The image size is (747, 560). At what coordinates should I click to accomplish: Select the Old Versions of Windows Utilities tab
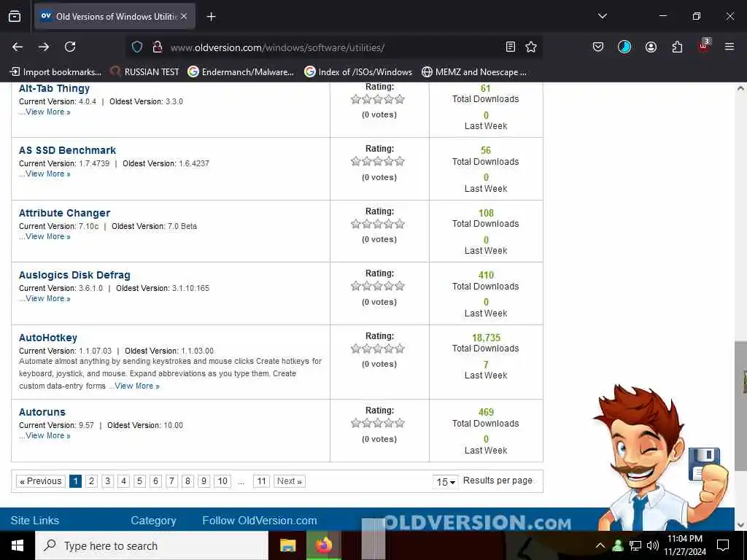[115, 16]
